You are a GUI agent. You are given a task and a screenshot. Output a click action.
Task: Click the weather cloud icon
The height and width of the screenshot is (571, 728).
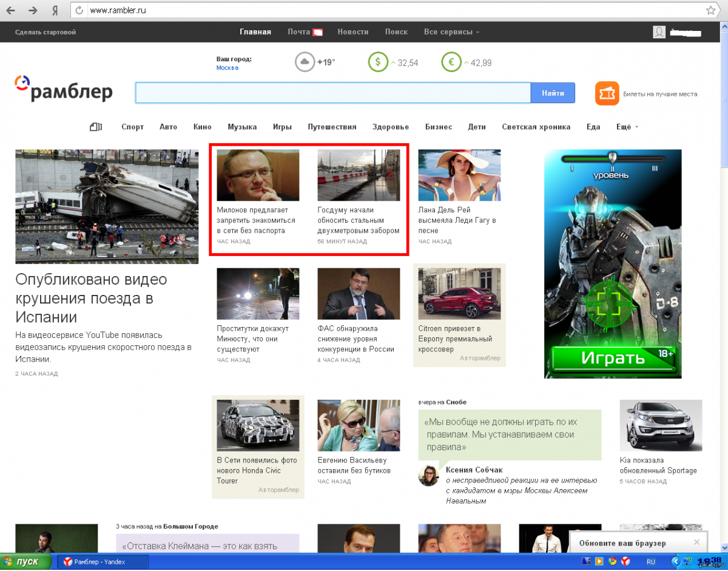coord(305,63)
